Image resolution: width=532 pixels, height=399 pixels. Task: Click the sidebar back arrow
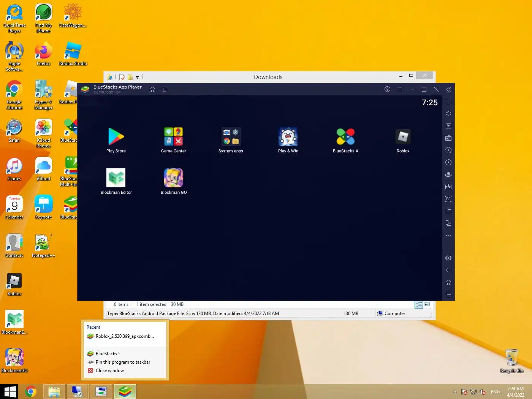448,270
